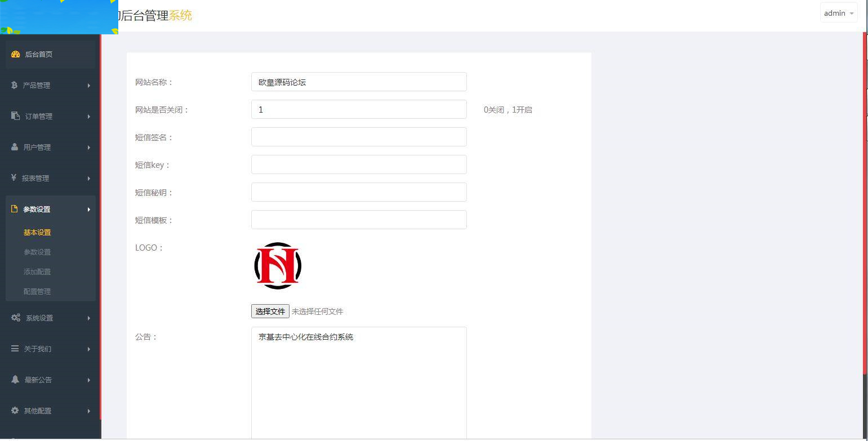Click the 网站名称 input field
Image resolution: width=868 pixels, height=441 pixels.
[359, 82]
